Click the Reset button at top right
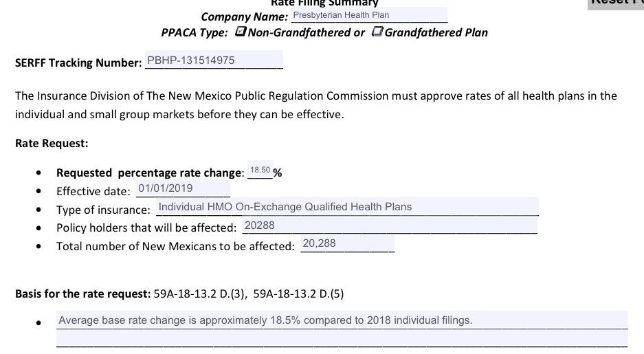Viewport: 644px width, 354px height. tap(616, 3)
